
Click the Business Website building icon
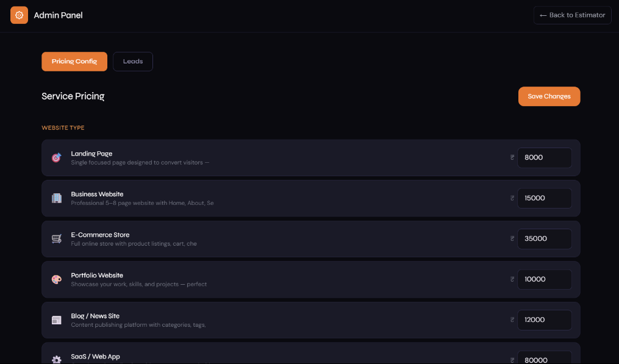[57, 198]
